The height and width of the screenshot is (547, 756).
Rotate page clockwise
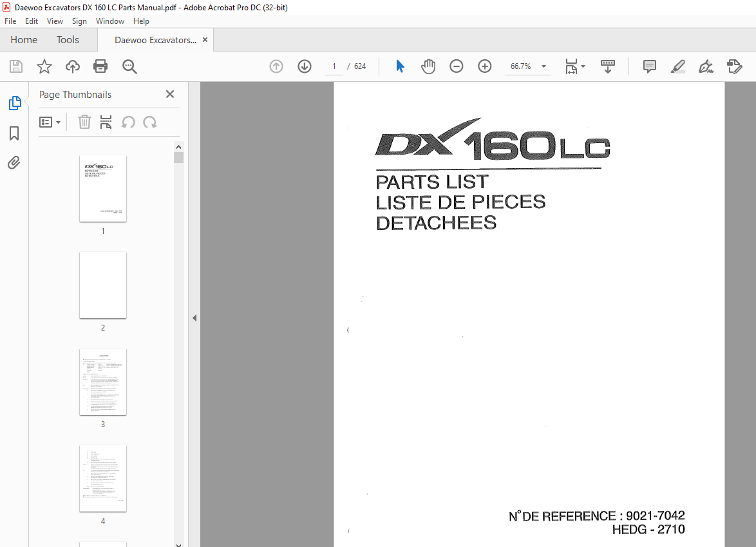(150, 122)
